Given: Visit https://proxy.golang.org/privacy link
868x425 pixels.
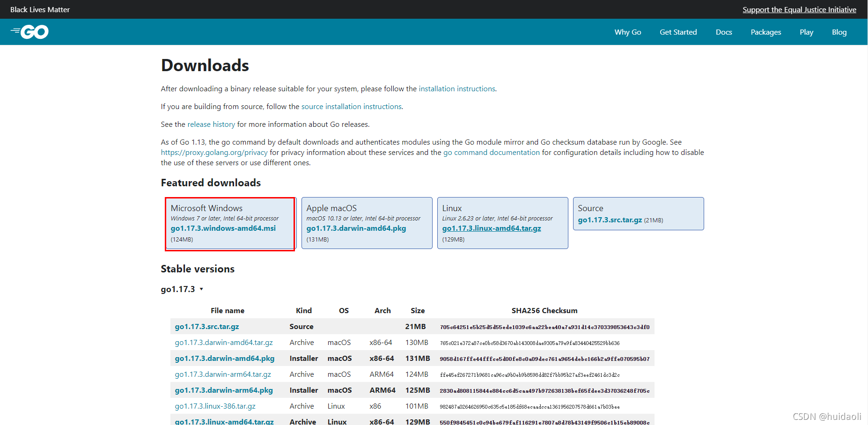Looking at the screenshot, I should pyautogui.click(x=214, y=152).
